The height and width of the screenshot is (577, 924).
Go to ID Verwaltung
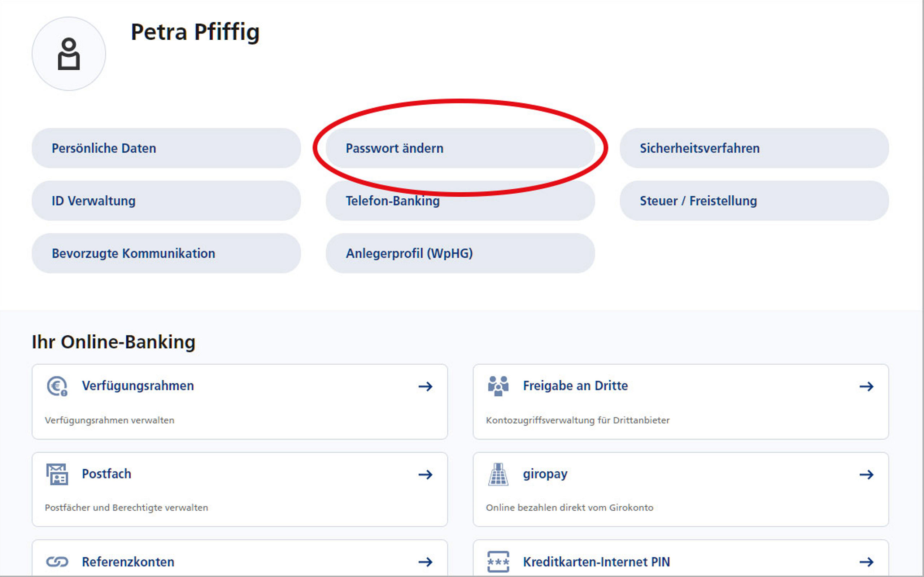coord(166,201)
